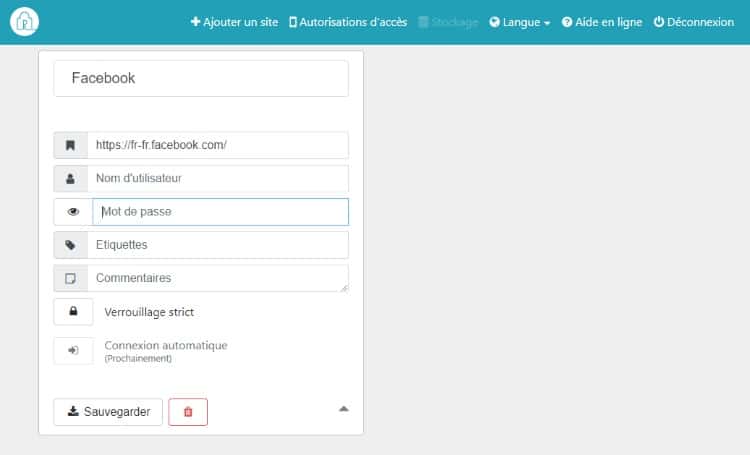The width and height of the screenshot is (750, 455).
Task: Focus the Mot de passe field
Action: coord(221,211)
